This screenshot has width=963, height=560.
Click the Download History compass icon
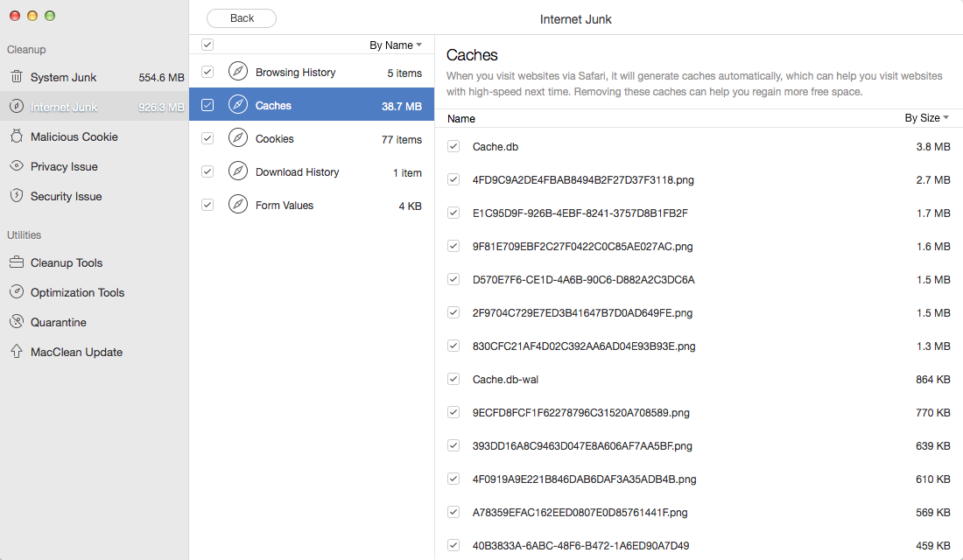click(x=238, y=171)
